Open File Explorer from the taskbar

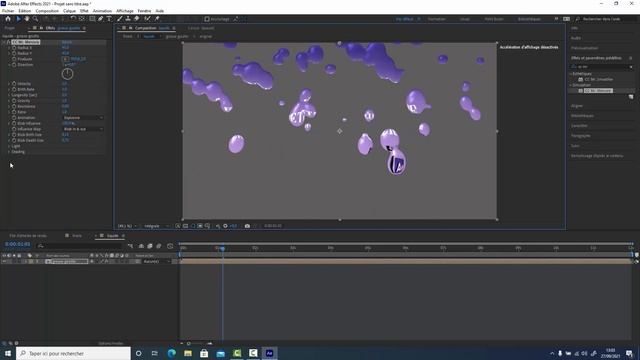(x=188, y=353)
